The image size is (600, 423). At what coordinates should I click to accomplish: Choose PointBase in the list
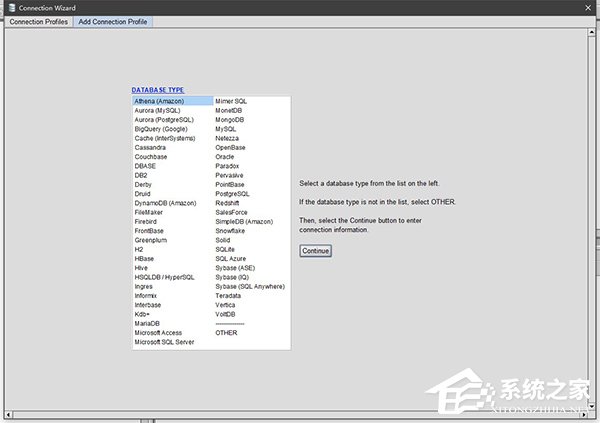pos(230,185)
